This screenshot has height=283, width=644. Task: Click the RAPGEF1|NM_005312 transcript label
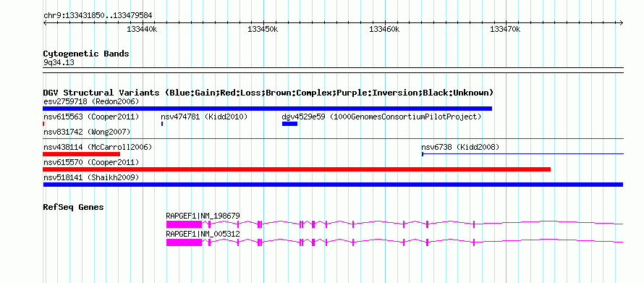203,234
